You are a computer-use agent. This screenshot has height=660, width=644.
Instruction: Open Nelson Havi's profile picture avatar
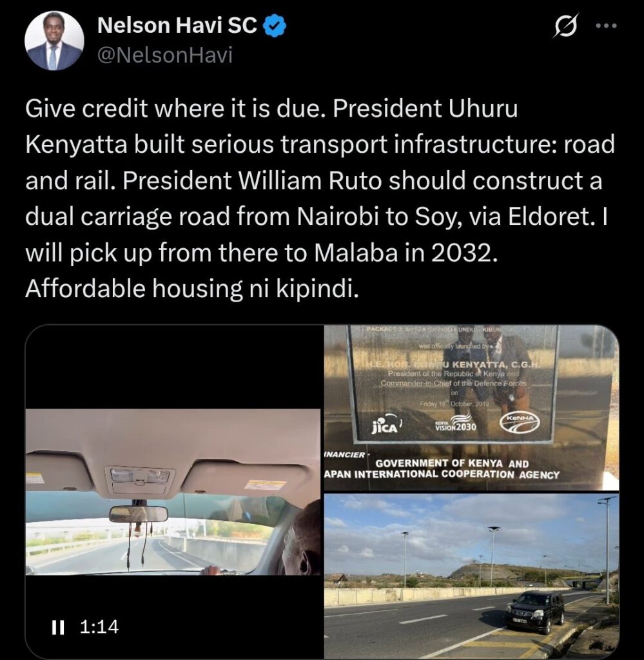pos(54,41)
